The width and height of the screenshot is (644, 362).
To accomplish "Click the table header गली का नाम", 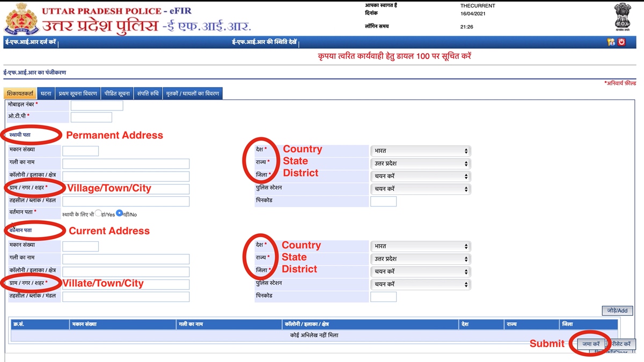I will (x=230, y=324).
